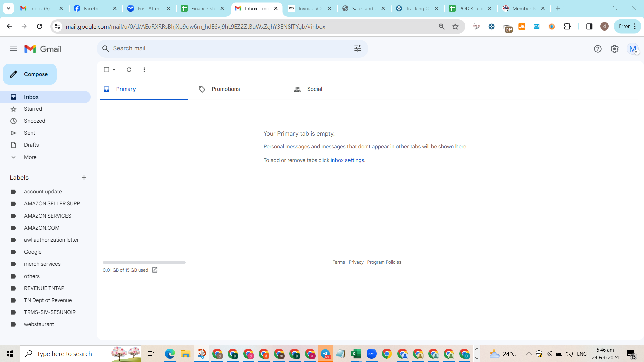Open File Explorer from the taskbar
The height and width of the screenshot is (362, 644).
185,354
